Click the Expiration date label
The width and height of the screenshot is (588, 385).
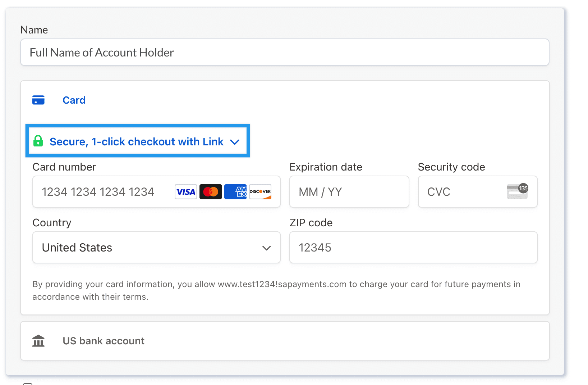[x=326, y=167]
